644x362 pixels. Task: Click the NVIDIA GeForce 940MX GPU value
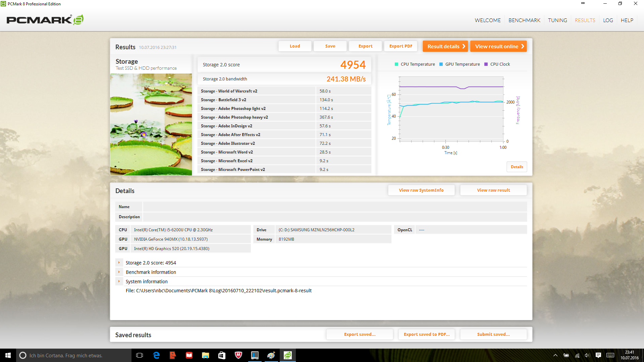click(x=171, y=239)
